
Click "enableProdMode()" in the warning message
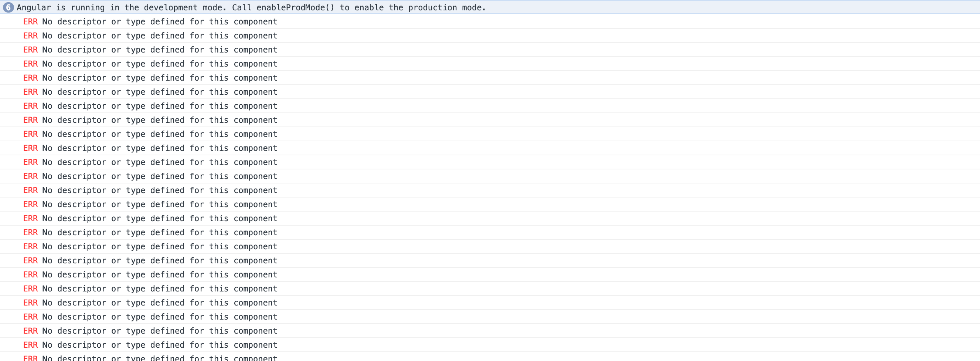(x=295, y=7)
